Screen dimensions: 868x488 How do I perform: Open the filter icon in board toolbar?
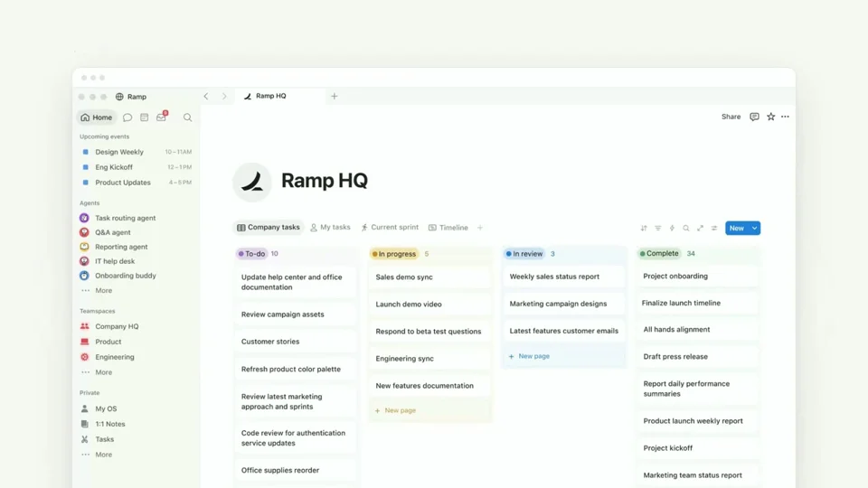coord(657,228)
